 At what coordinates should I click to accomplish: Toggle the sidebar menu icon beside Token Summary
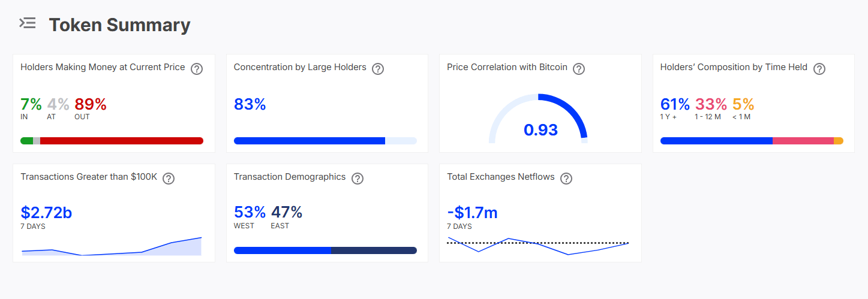click(x=28, y=23)
